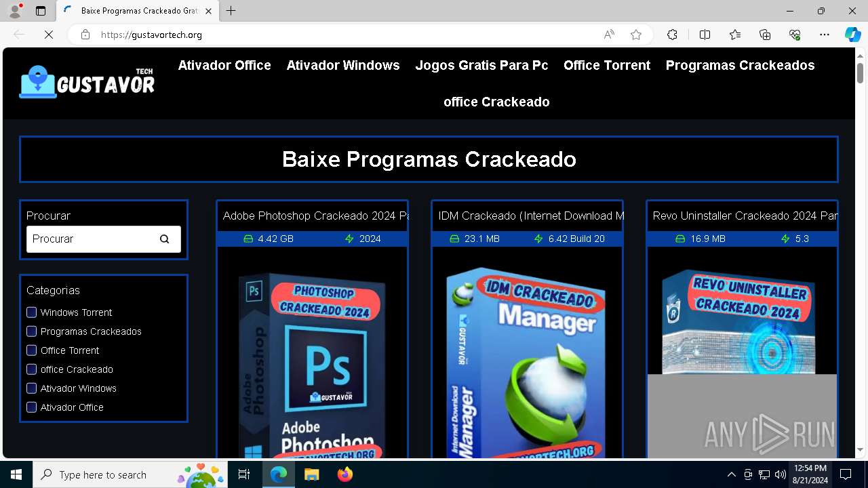Open the tab actions menu icon
Screen dimensions: 868x488
point(41,11)
